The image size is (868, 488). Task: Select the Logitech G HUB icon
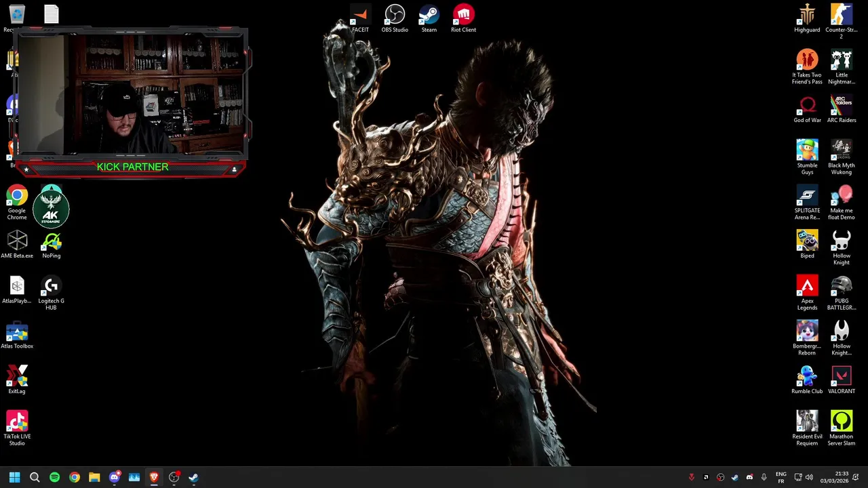(52, 293)
